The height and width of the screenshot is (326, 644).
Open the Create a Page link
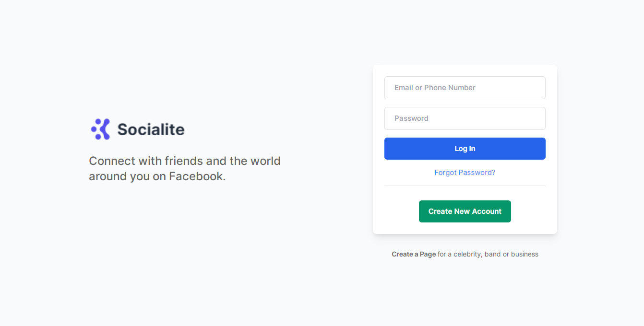[414, 254]
